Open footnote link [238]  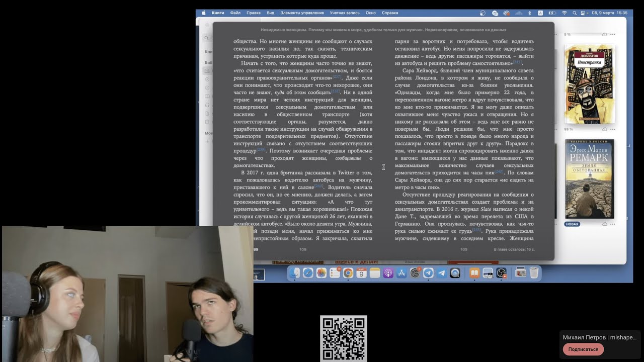pos(336,91)
